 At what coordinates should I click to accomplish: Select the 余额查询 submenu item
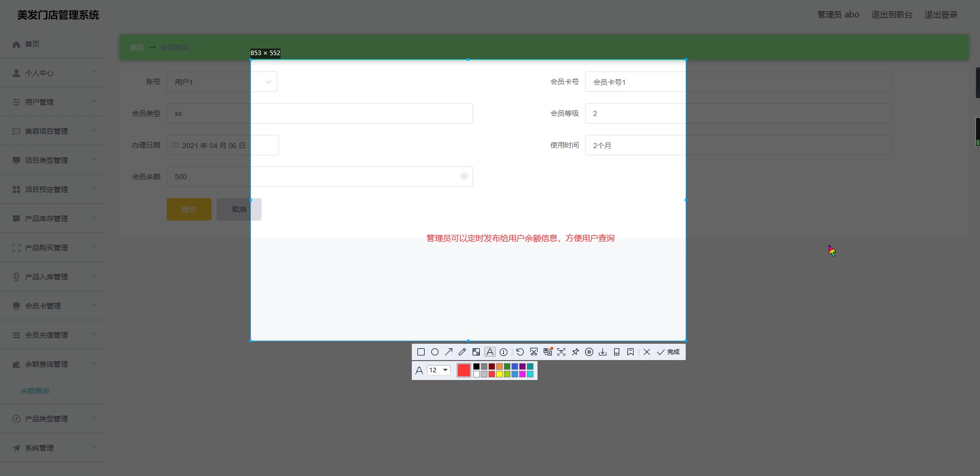35,391
